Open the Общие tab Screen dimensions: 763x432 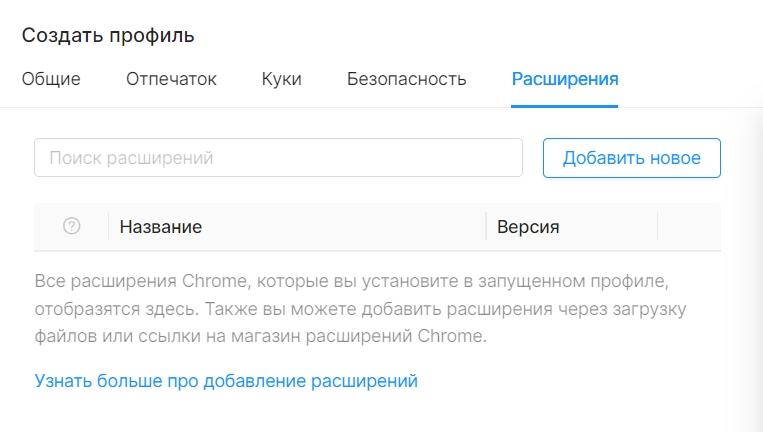point(51,79)
